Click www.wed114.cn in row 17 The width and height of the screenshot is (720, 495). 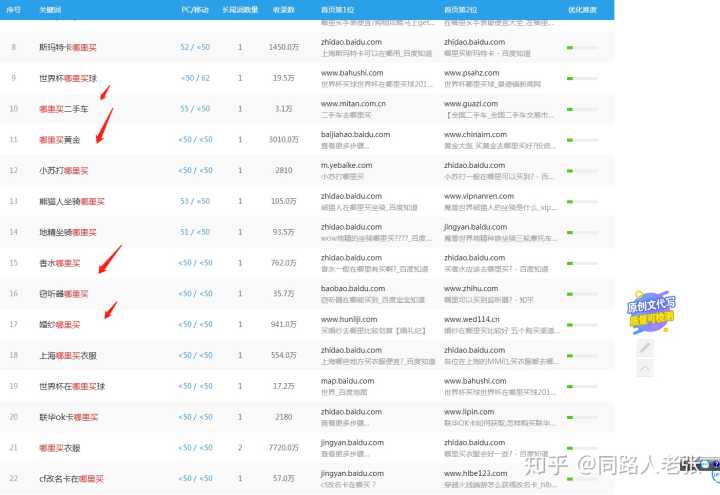coord(472,319)
